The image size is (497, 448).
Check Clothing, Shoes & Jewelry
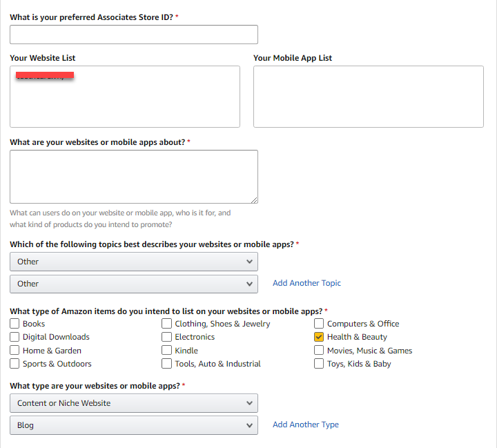167,324
